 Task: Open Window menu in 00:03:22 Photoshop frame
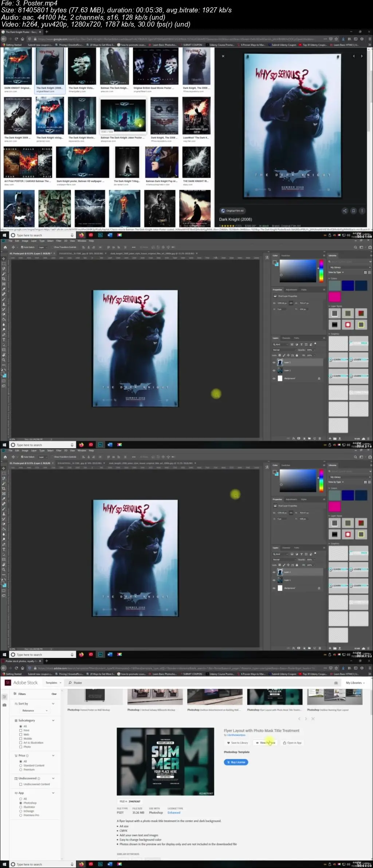pos(82,450)
